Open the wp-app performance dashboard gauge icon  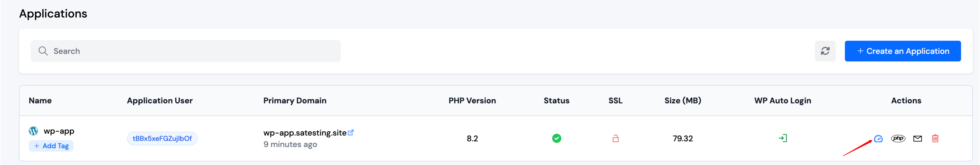pos(878,139)
